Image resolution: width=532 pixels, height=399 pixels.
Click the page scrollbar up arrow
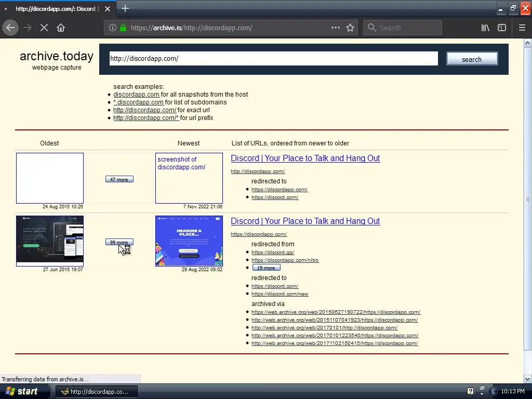pyautogui.click(x=528, y=43)
